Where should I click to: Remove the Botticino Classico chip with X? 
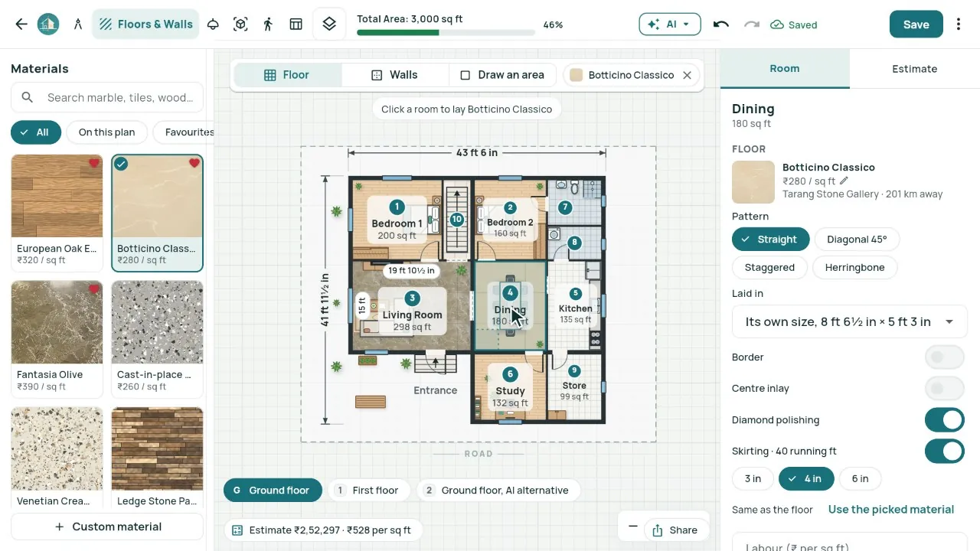tap(687, 75)
